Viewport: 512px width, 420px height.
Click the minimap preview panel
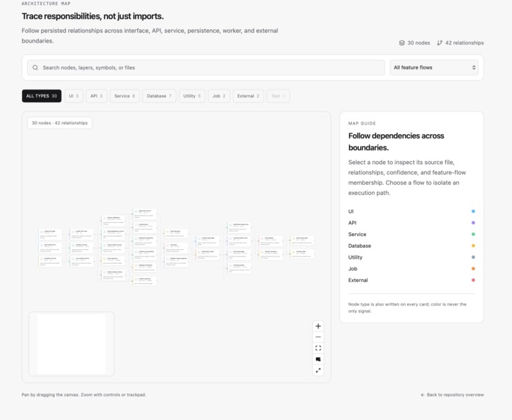71,344
